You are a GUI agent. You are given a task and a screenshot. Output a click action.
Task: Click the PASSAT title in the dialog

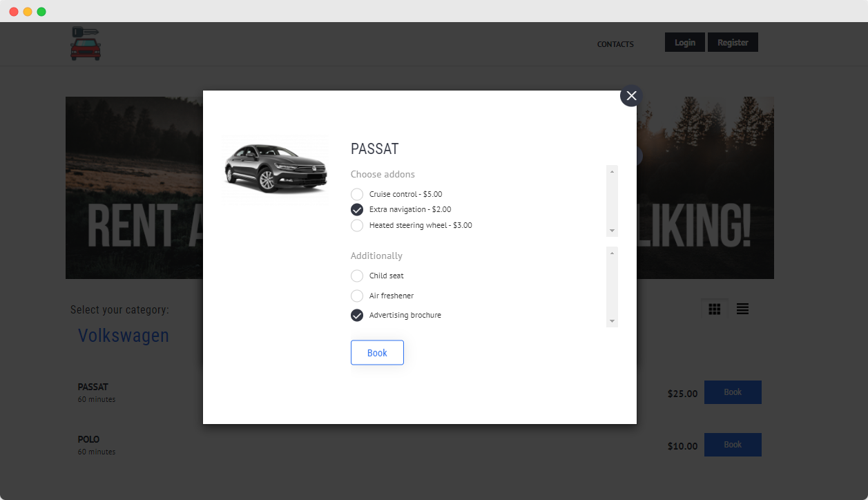[374, 148]
